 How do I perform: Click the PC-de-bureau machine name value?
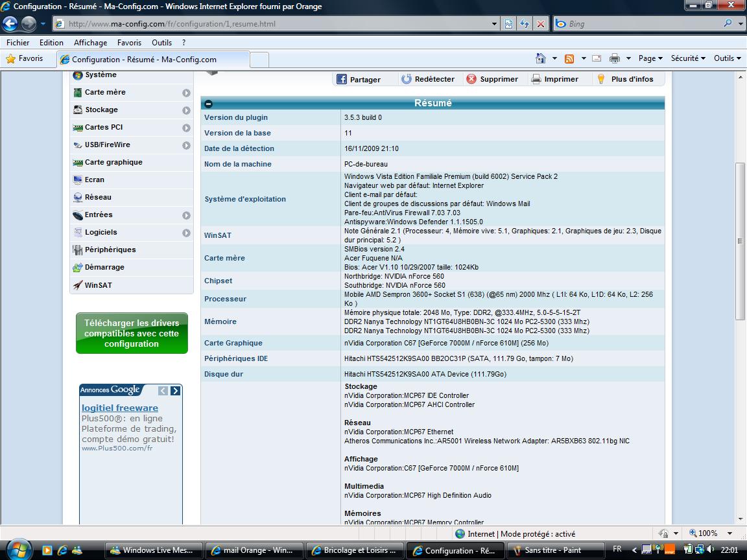click(366, 164)
